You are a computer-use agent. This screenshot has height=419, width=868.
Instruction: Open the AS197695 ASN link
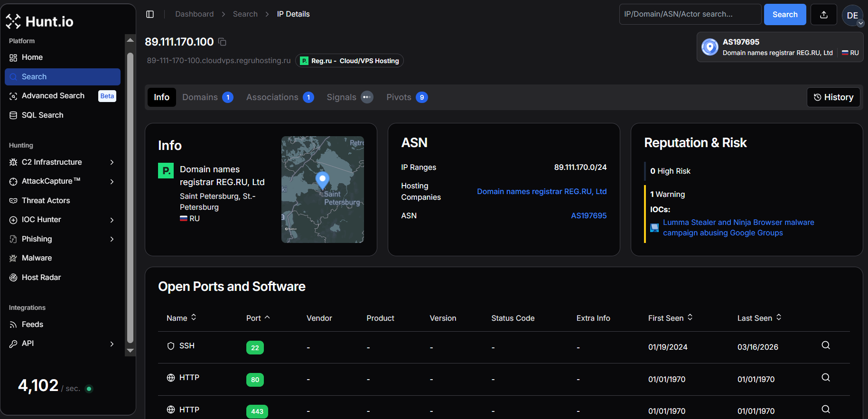588,216
